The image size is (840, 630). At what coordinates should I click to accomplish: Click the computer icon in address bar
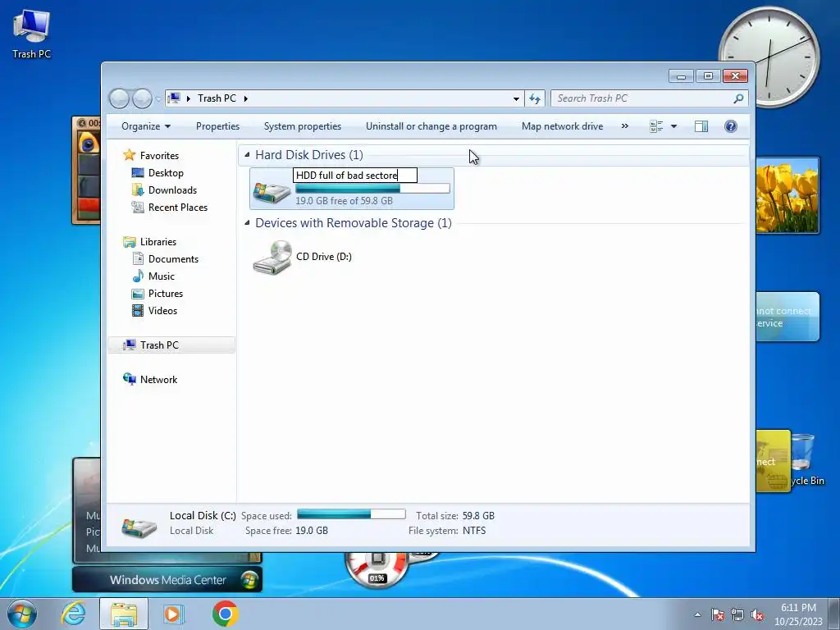pos(174,98)
